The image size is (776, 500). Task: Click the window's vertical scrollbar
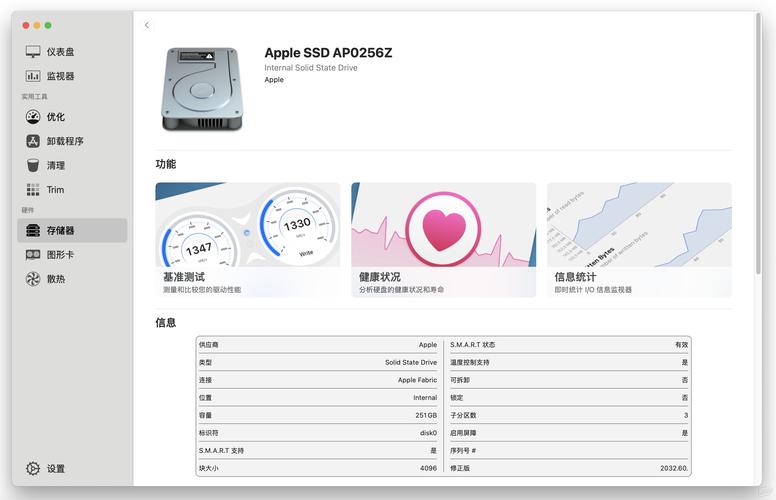[x=758, y=144]
